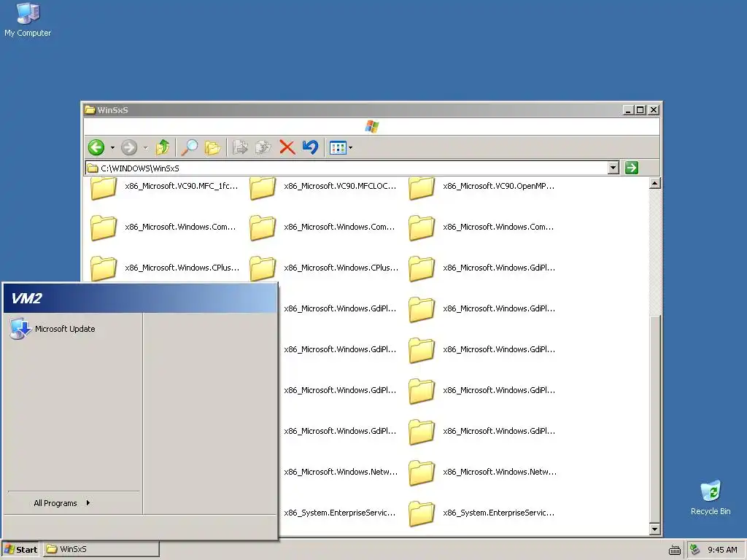Select the My Computer desktop icon

click(x=28, y=20)
